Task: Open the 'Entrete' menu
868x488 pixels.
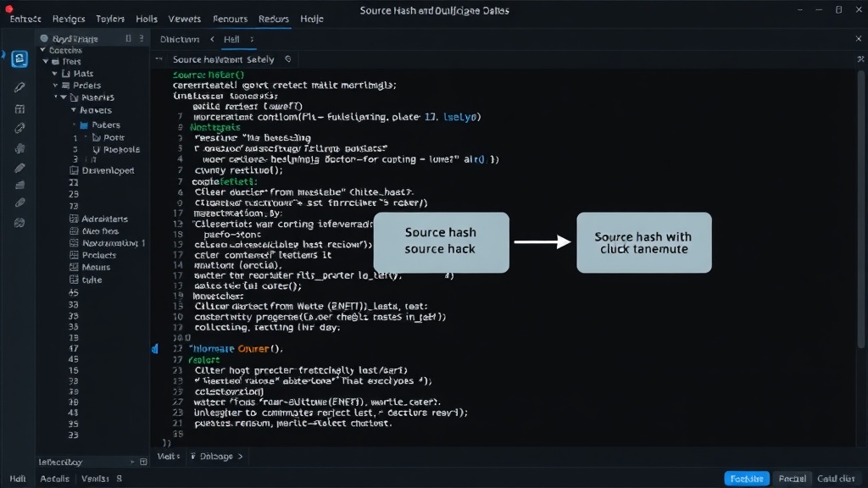Action: click(x=25, y=19)
